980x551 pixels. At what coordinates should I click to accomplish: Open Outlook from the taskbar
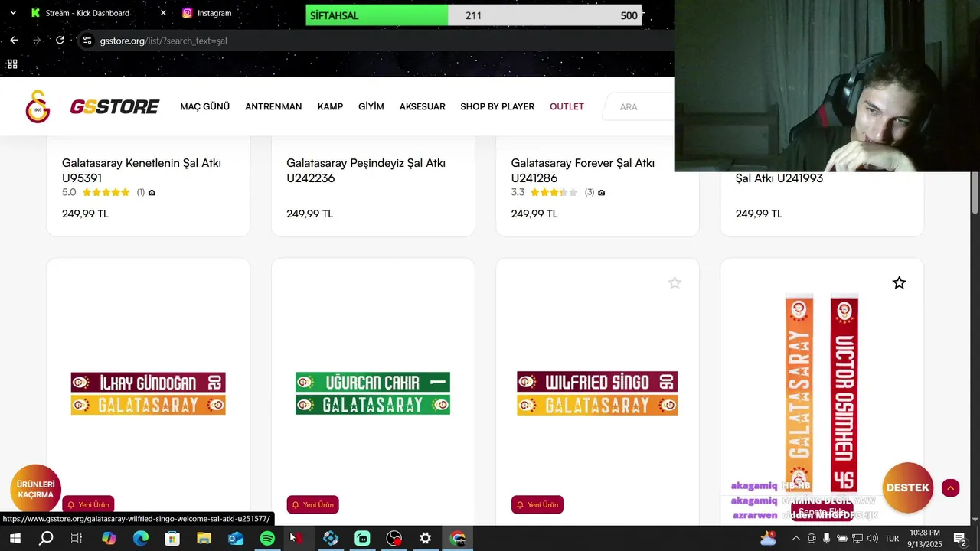pyautogui.click(x=236, y=539)
